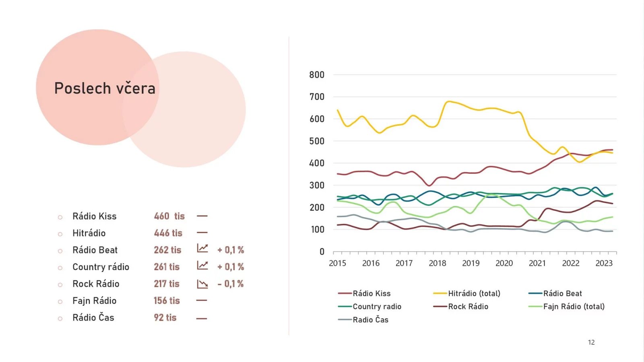The width and height of the screenshot is (644, 362).
Task: Click the dash symbol next to Rádio Kiss 460 tis
Action: [202, 216]
